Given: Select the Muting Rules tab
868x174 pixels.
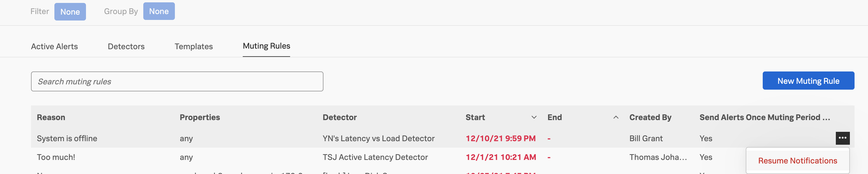Looking at the screenshot, I should click(x=266, y=46).
